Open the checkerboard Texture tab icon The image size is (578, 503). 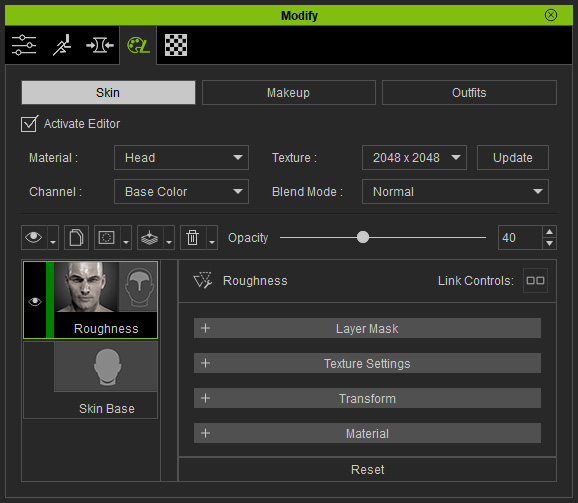pos(176,45)
